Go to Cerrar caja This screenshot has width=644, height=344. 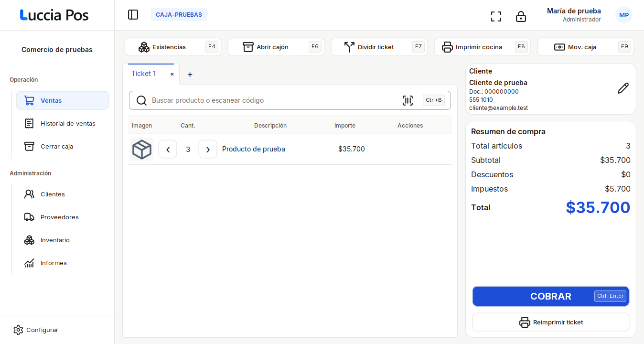click(63, 146)
